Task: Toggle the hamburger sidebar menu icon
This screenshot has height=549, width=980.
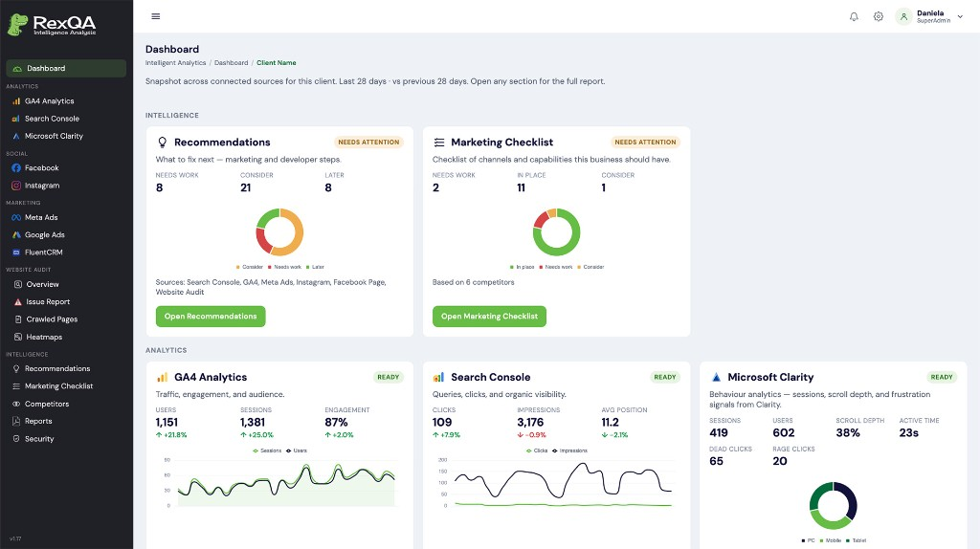Action: 156,16
